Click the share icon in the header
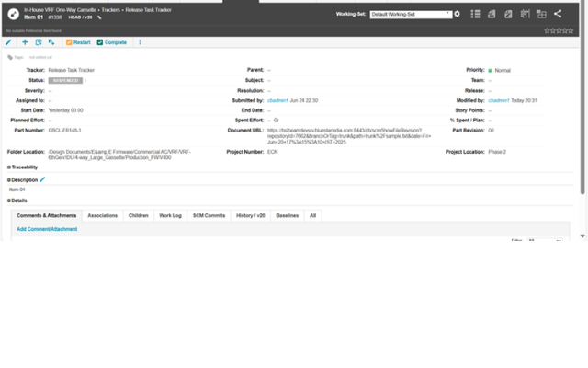The height and width of the screenshot is (368, 588). pos(558,15)
